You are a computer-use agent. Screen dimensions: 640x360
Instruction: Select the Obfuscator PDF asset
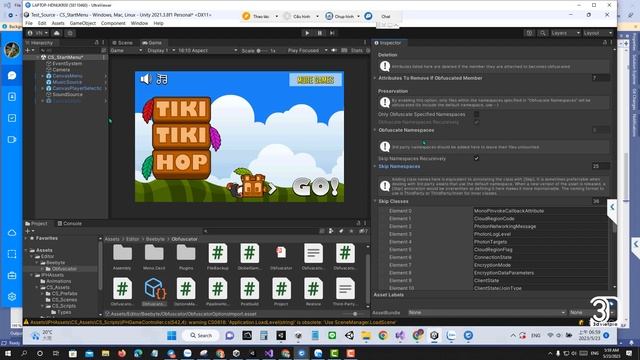tap(281, 256)
